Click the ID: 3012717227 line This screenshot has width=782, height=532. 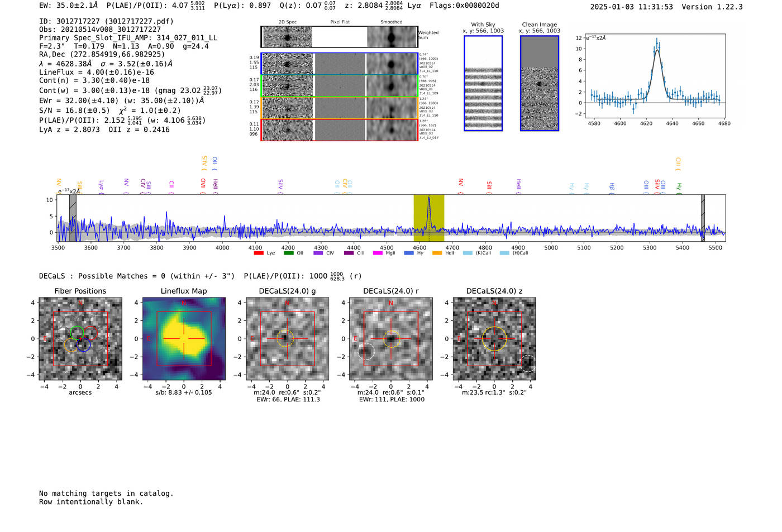[106, 21]
